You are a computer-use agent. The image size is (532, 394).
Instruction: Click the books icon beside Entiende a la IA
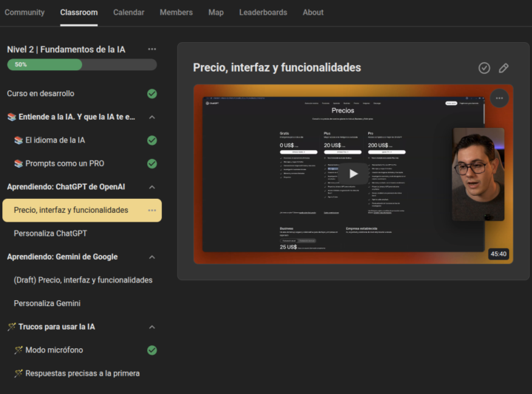(x=12, y=117)
